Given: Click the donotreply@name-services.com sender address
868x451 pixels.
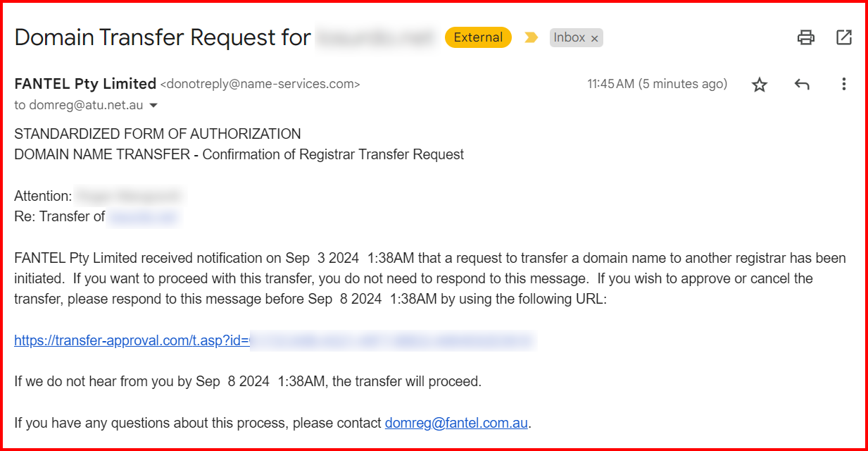Looking at the screenshot, I should [x=260, y=85].
